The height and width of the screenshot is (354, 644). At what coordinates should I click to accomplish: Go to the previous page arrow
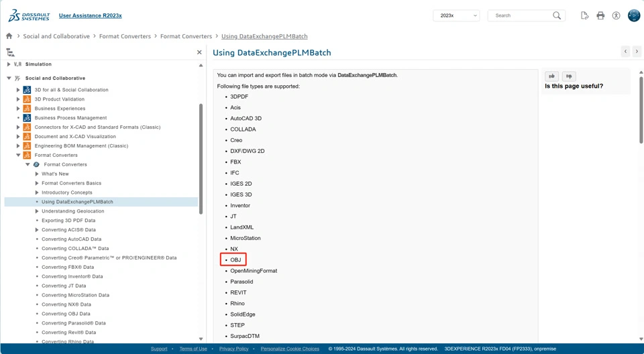click(x=625, y=52)
